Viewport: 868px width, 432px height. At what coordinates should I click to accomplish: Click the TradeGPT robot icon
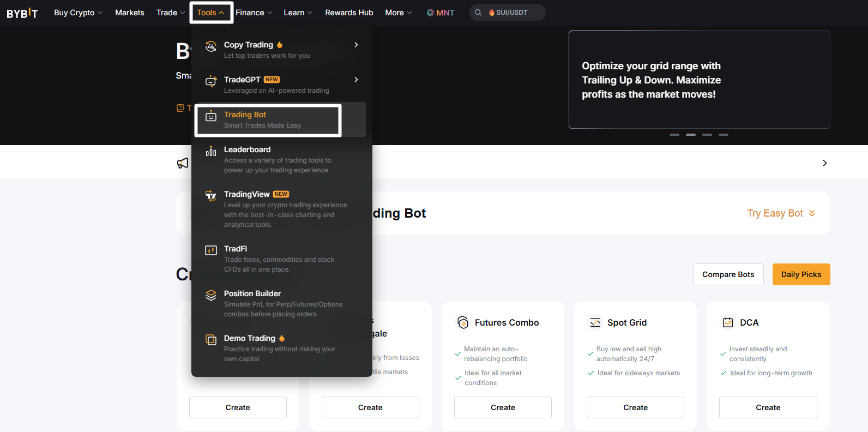pyautogui.click(x=211, y=82)
